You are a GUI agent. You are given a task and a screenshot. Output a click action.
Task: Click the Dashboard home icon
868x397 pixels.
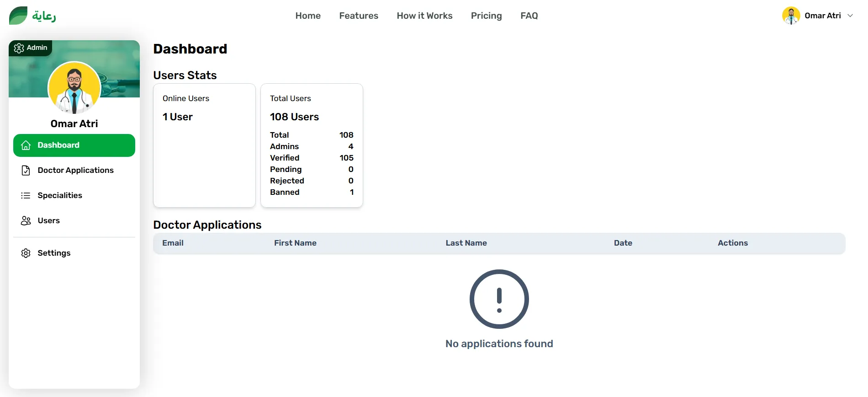[26, 145]
